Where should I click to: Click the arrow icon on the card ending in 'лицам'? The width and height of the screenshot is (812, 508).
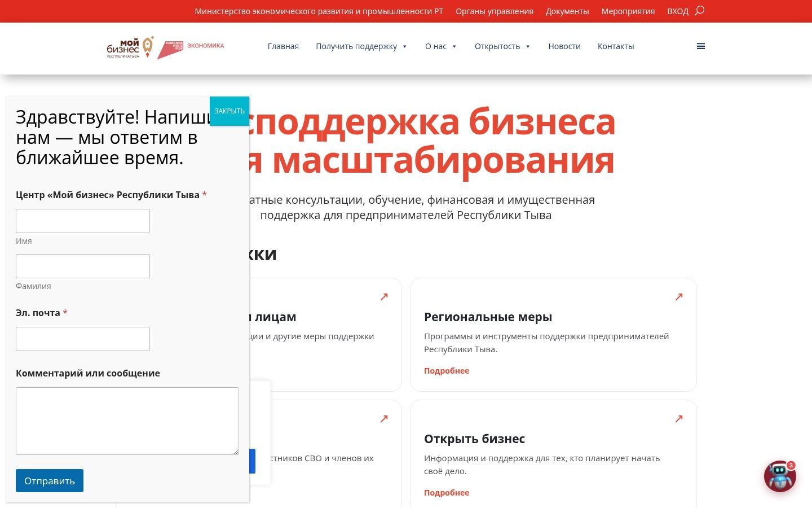pos(384,297)
